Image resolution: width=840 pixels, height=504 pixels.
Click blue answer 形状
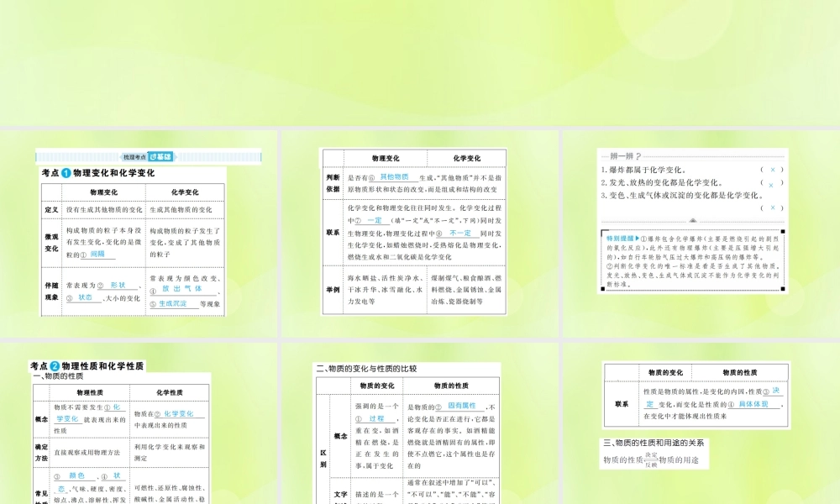click(x=118, y=285)
